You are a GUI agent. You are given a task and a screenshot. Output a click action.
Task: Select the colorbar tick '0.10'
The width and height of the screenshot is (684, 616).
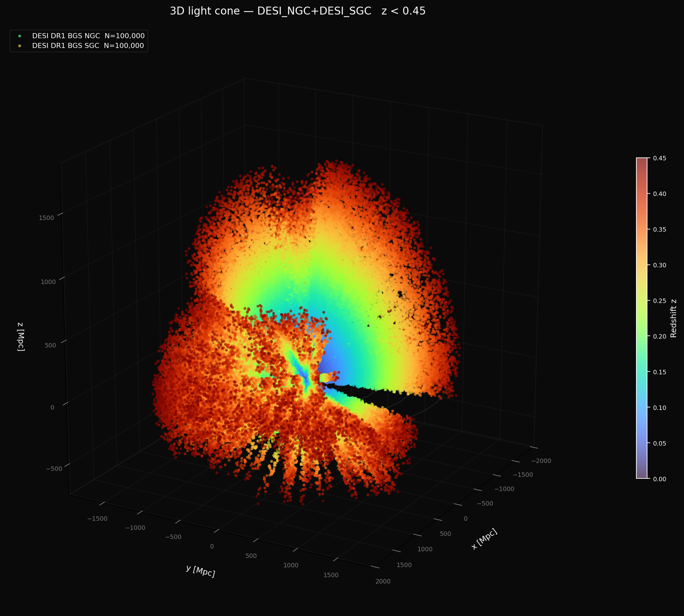click(660, 407)
